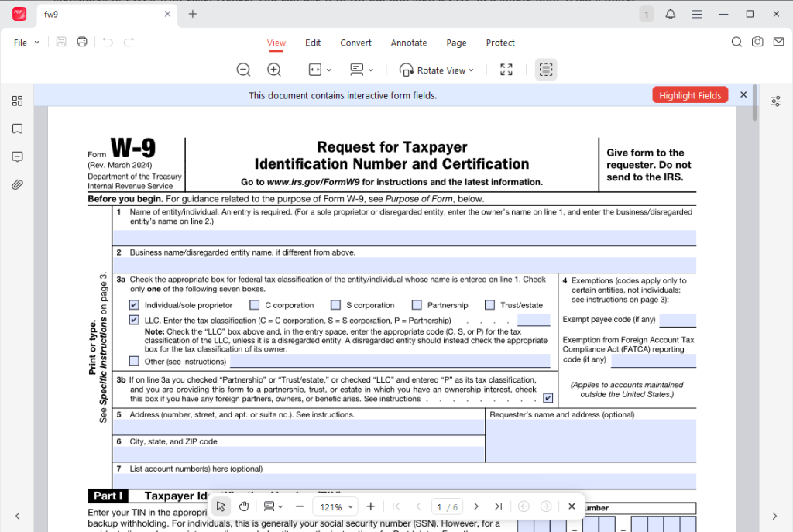Click the line 2 business name field
This screenshot has width=793, height=532.
coord(404,265)
